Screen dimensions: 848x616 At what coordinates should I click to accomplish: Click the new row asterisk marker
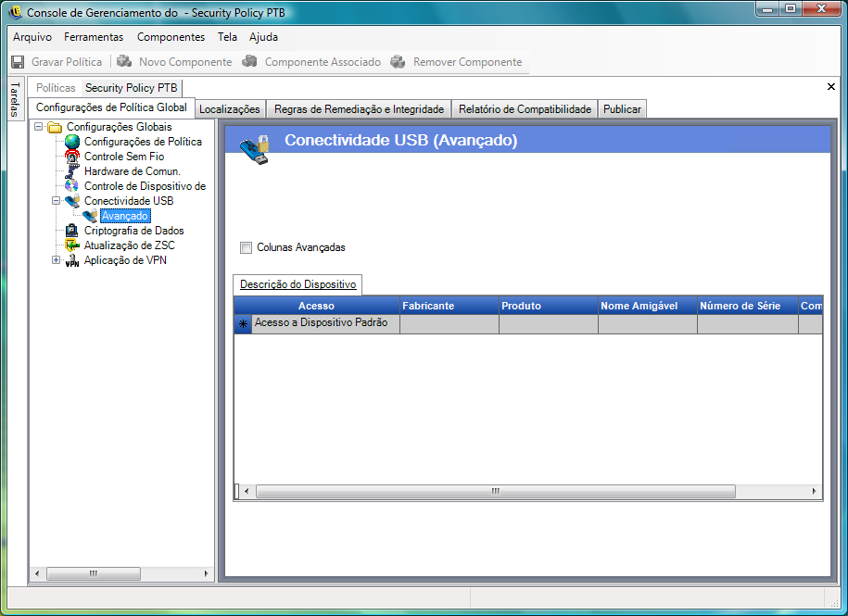[x=243, y=323]
